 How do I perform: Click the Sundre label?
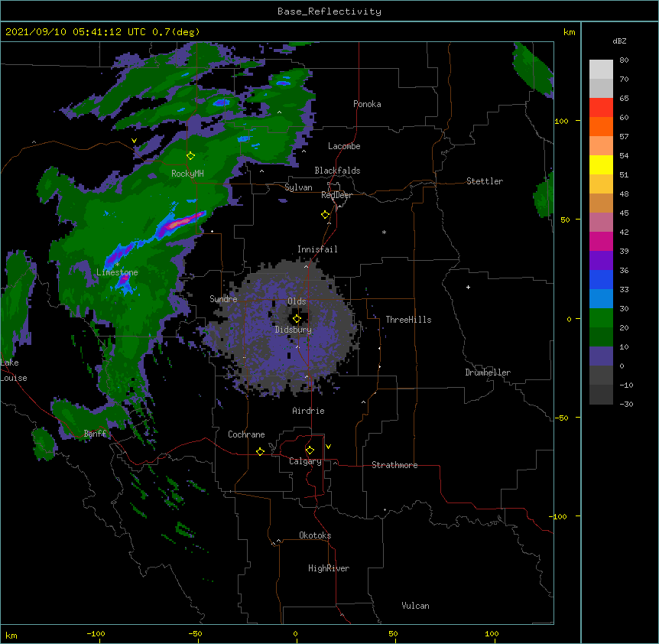coord(223,299)
